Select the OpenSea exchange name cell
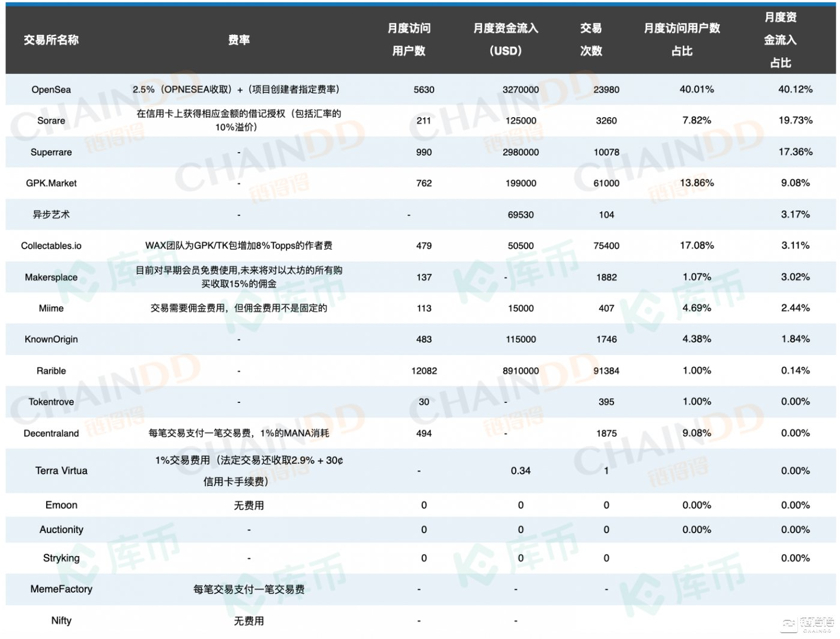The height and width of the screenshot is (639, 840). click(x=51, y=89)
